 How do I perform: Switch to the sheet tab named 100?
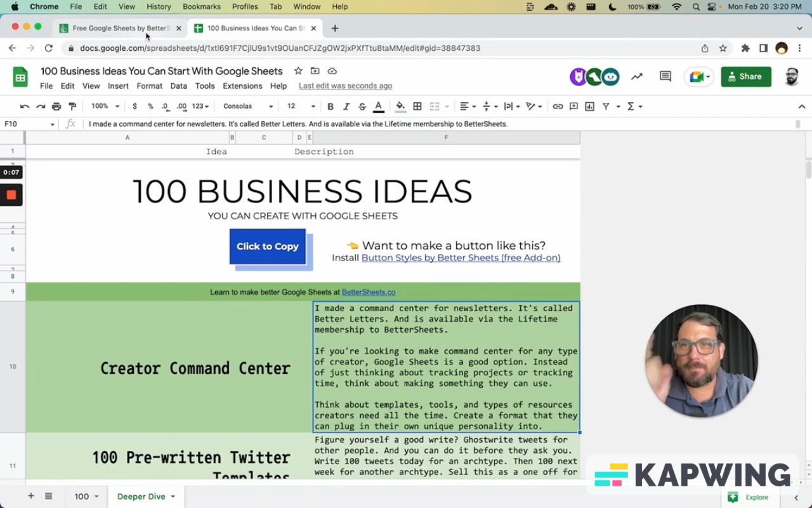click(x=82, y=497)
